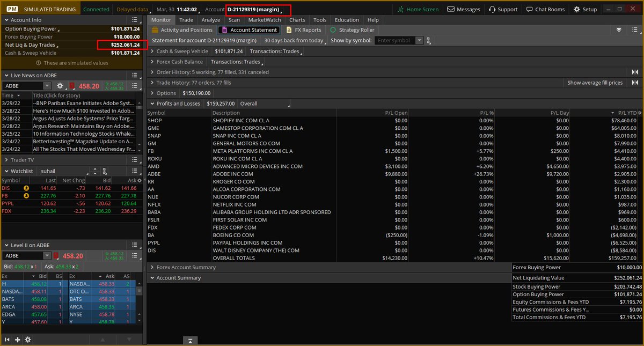Expand the Forex Account Summary section

click(152, 267)
